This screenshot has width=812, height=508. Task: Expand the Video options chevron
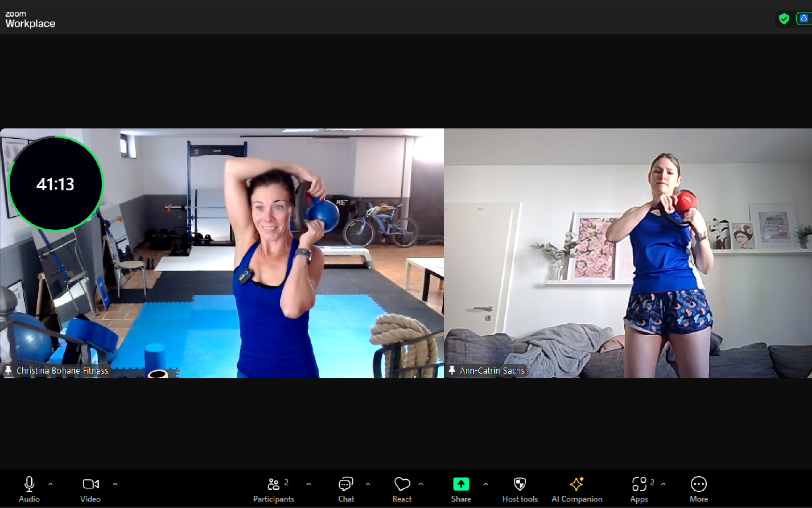click(x=115, y=484)
